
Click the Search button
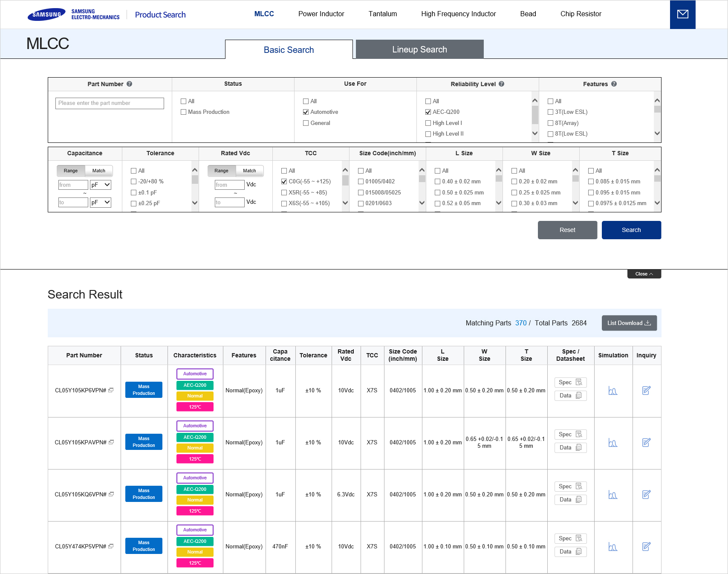631,230
